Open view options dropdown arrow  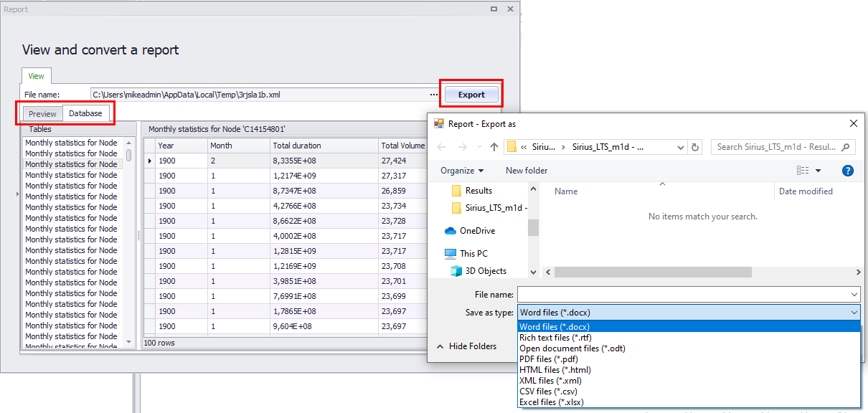[819, 171]
